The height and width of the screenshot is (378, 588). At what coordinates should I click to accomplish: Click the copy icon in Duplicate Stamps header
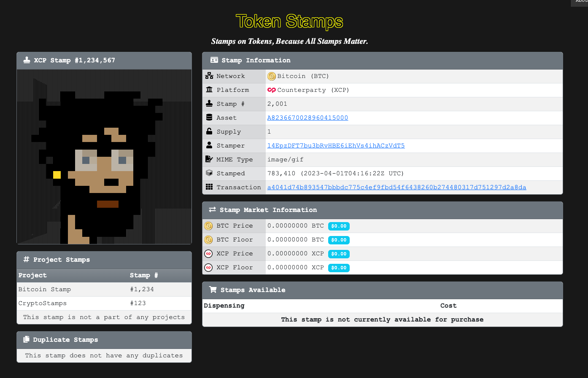[x=26, y=339]
